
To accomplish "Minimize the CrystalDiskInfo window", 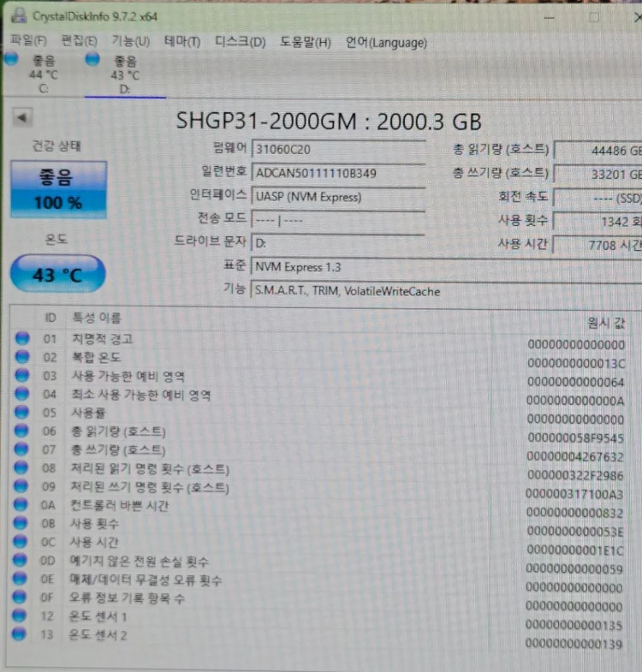I will pyautogui.click(x=550, y=18).
